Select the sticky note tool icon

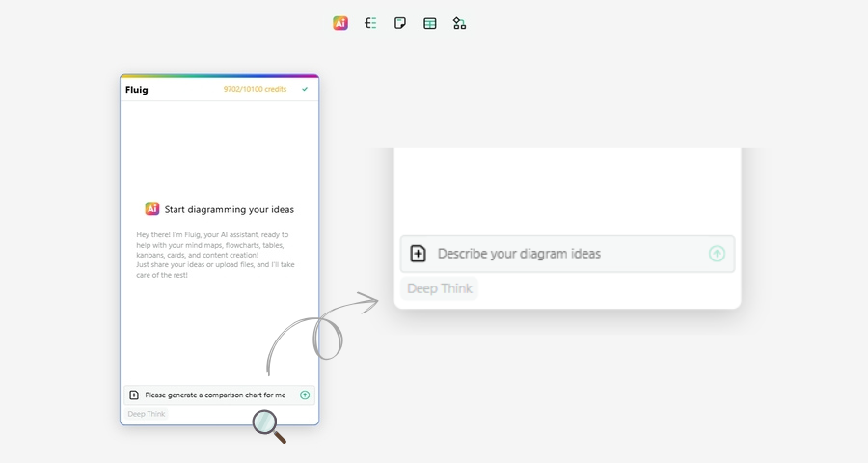(x=399, y=23)
